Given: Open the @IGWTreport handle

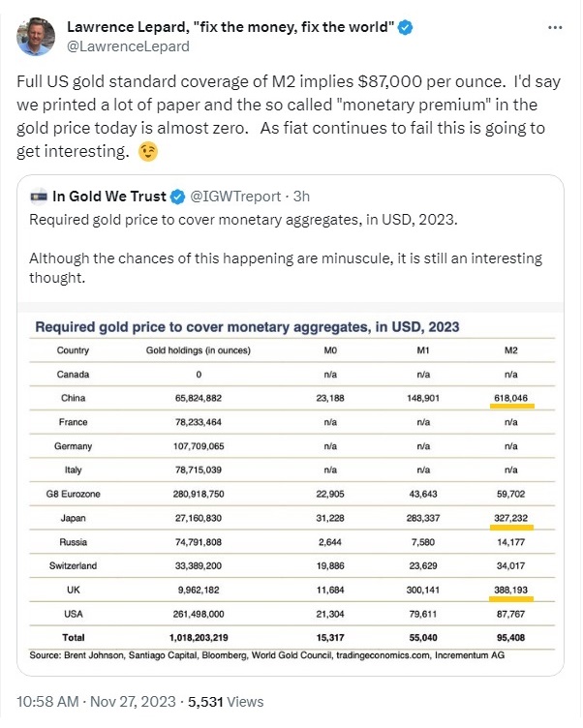Looking at the screenshot, I should tap(235, 197).
